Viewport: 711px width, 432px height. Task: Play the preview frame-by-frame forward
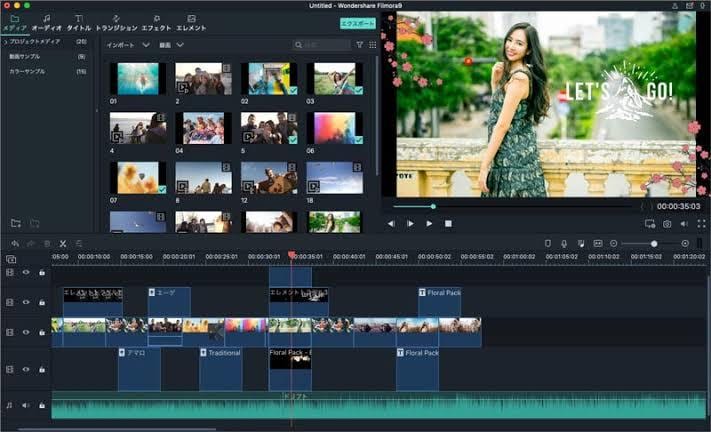click(x=410, y=223)
